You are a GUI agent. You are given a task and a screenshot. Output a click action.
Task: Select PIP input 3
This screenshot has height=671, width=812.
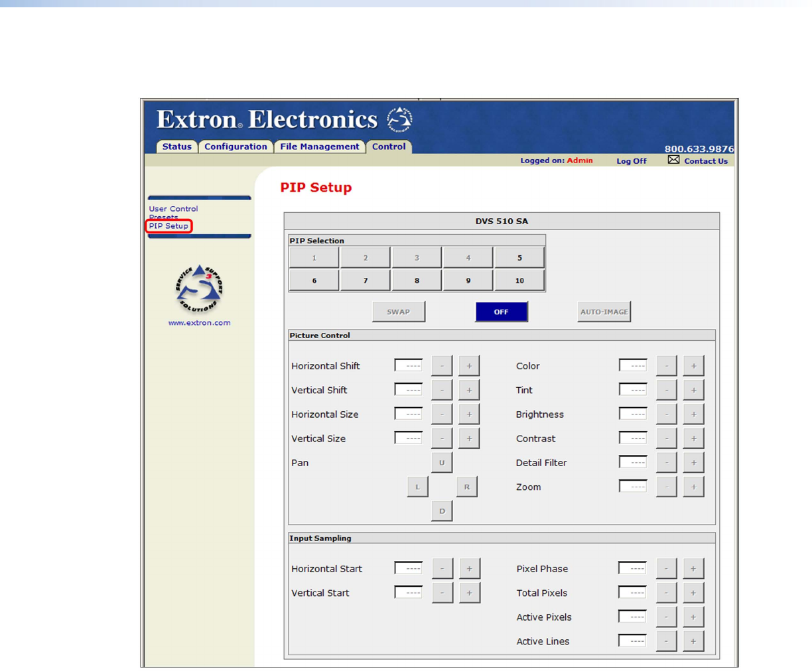click(x=417, y=257)
